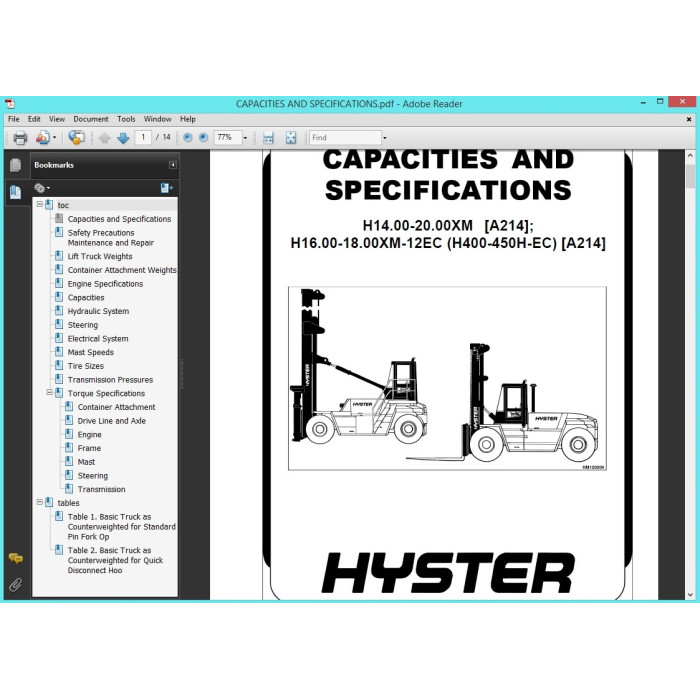This screenshot has width=700, height=700.
Task: Open the Electrical System bookmark
Action: click(x=98, y=339)
